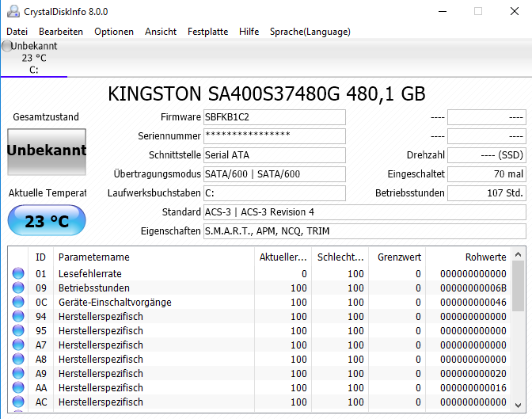Click raw value 000000000016
The height and width of the screenshot is (419, 532).
point(473,388)
